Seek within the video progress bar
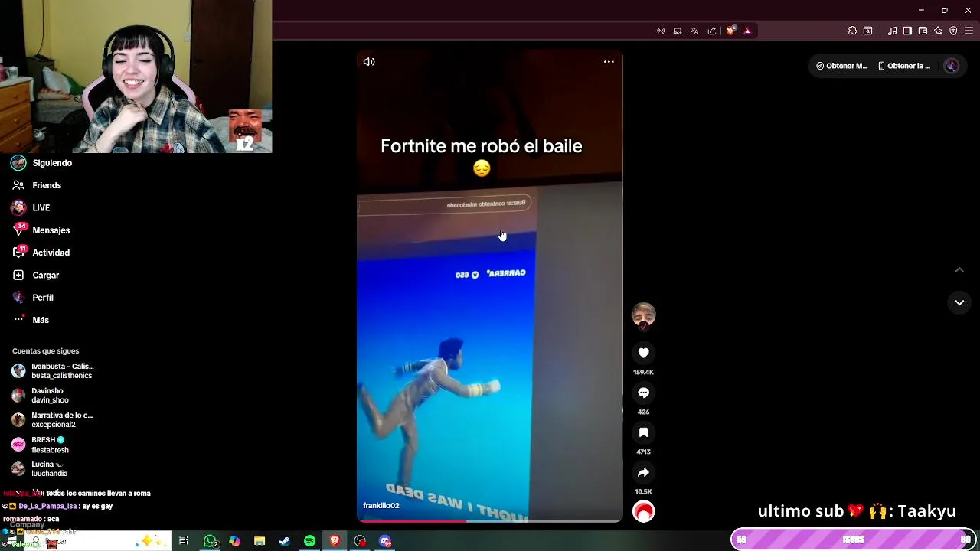 coord(490,521)
